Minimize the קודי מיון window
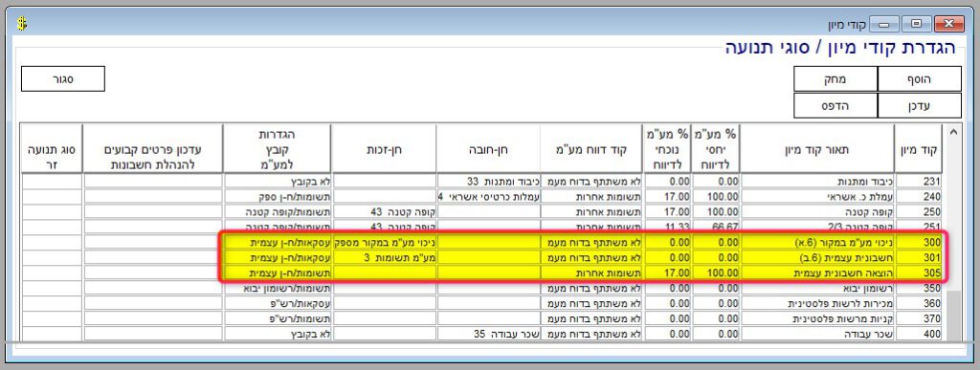 coord(883,24)
